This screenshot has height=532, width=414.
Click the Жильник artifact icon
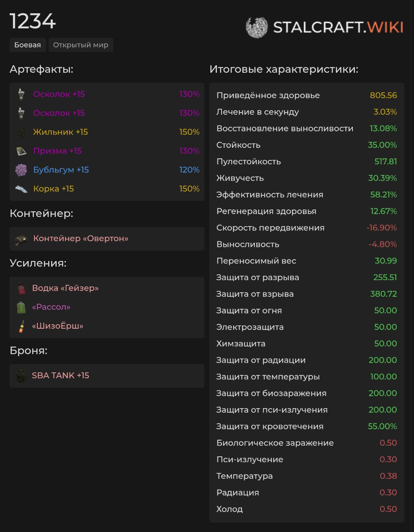(21, 132)
